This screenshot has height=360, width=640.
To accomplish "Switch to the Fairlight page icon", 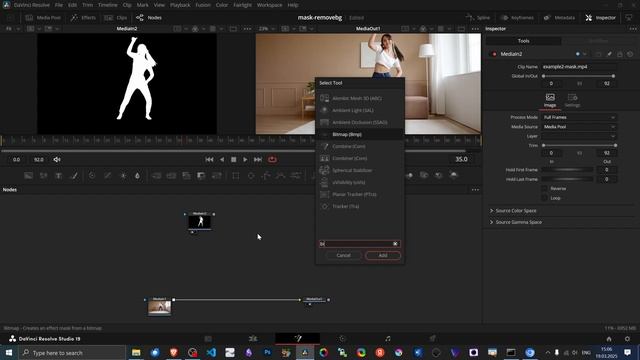I will click(387, 338).
